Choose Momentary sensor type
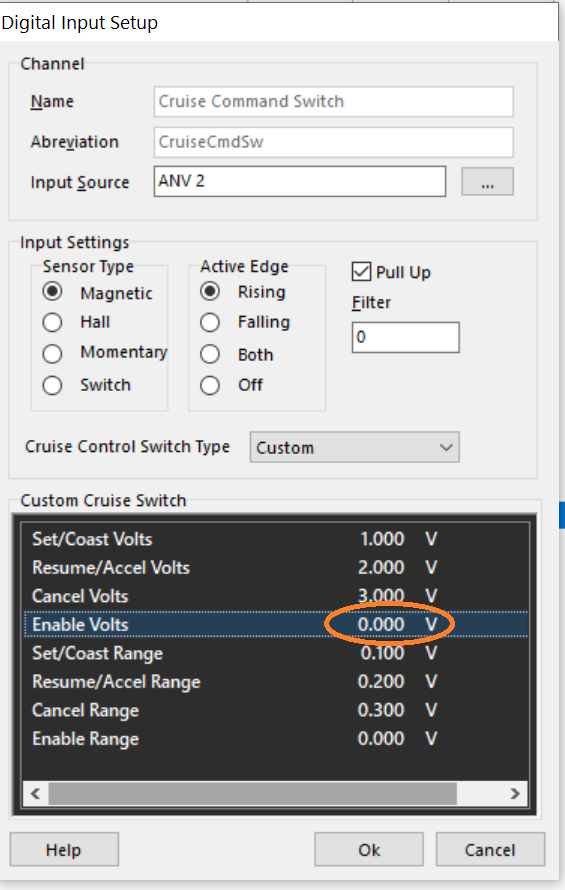This screenshot has width=565, height=890. click(52, 353)
